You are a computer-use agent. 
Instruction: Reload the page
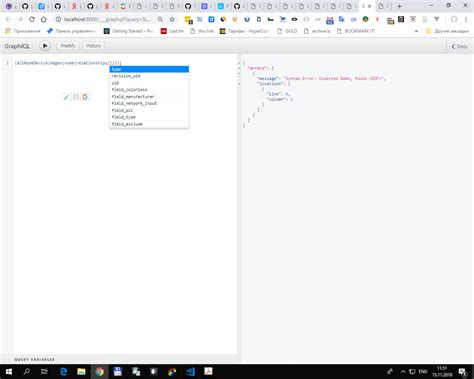point(32,19)
